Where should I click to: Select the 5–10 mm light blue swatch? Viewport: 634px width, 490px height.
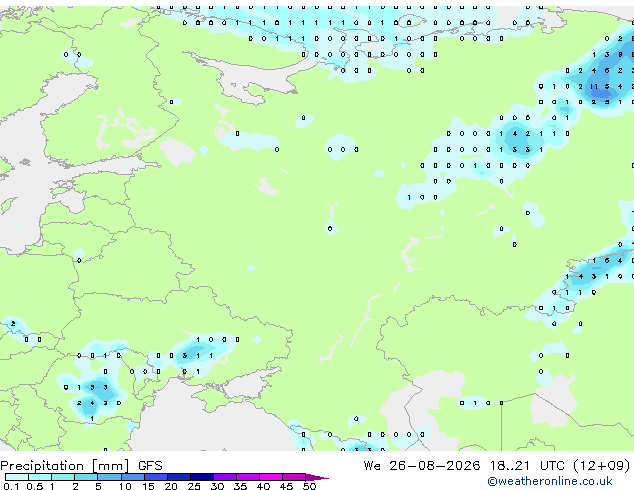tap(109, 477)
